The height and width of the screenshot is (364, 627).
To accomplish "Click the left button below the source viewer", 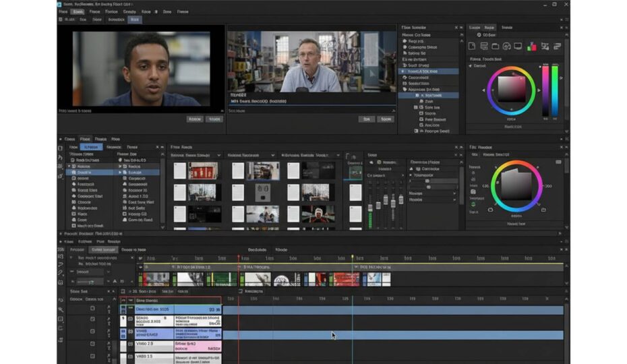I will point(195,119).
